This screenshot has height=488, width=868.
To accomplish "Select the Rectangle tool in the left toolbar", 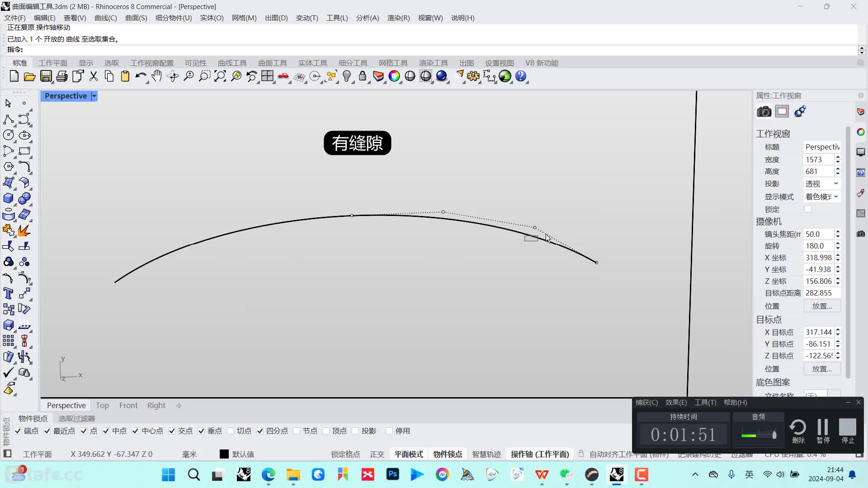I will [24, 151].
